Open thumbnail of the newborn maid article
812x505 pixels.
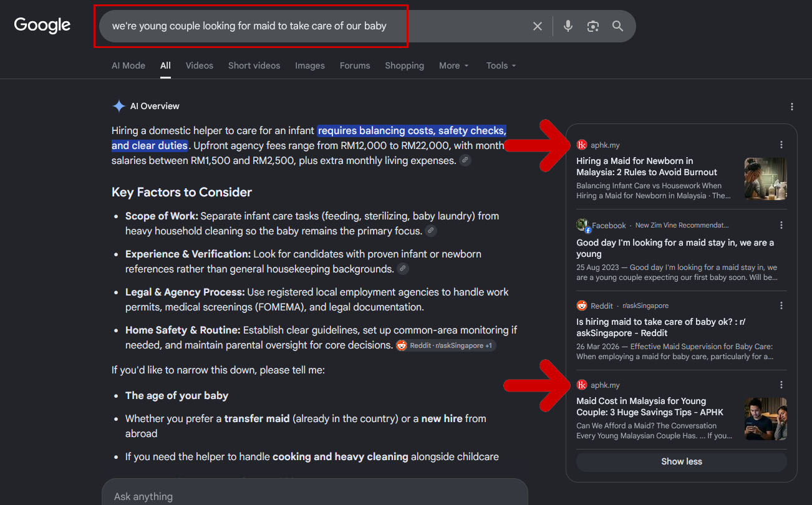[766, 179]
